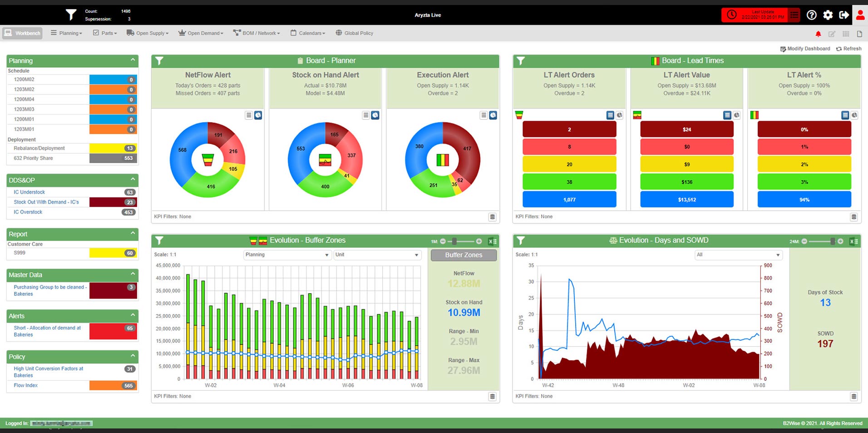Open the list icon beside Last Update
868x433 pixels.
[x=794, y=15]
